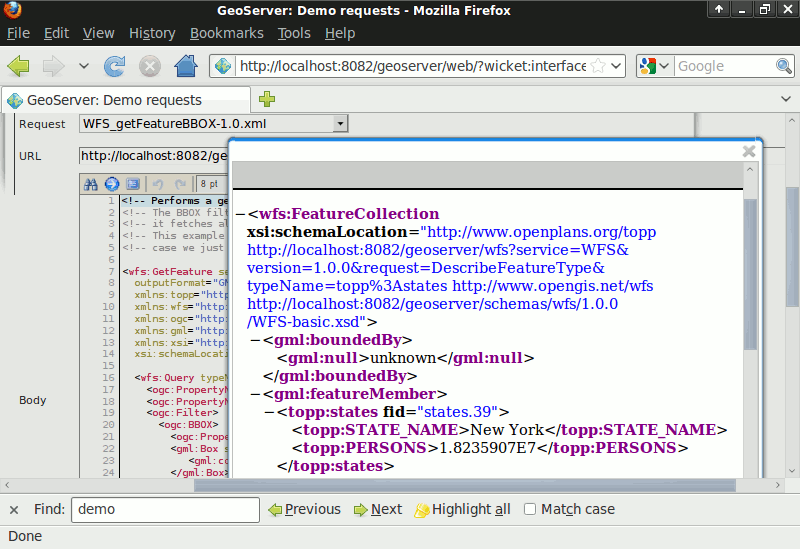The width and height of the screenshot is (800, 549).
Task: Close the Find bar
Action: 14,509
